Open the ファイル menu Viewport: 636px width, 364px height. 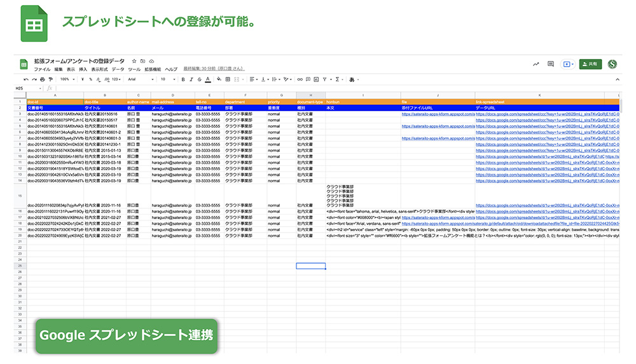[42, 69]
